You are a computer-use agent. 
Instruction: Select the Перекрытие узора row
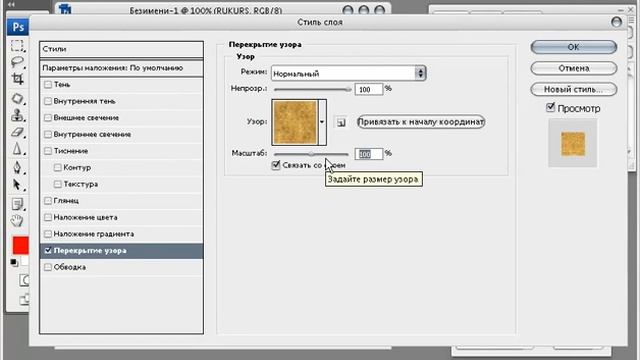(121, 251)
